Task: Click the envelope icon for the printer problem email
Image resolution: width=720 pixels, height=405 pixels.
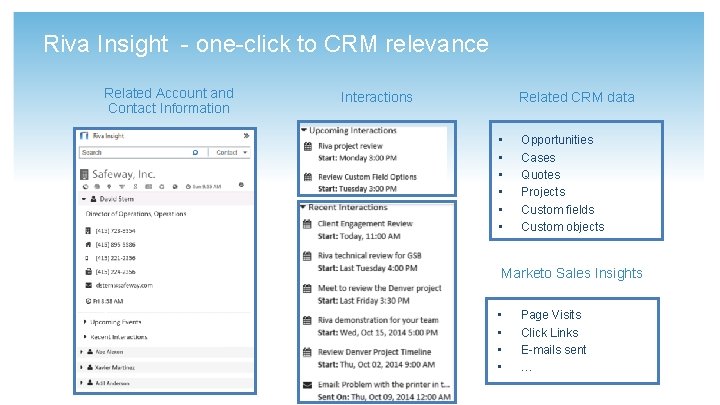Action: [x=307, y=385]
